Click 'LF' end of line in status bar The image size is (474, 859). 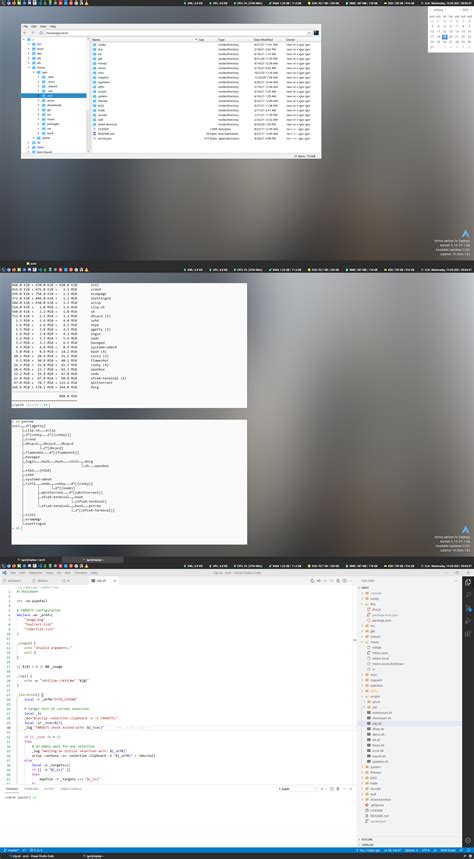pyautogui.click(x=435, y=850)
